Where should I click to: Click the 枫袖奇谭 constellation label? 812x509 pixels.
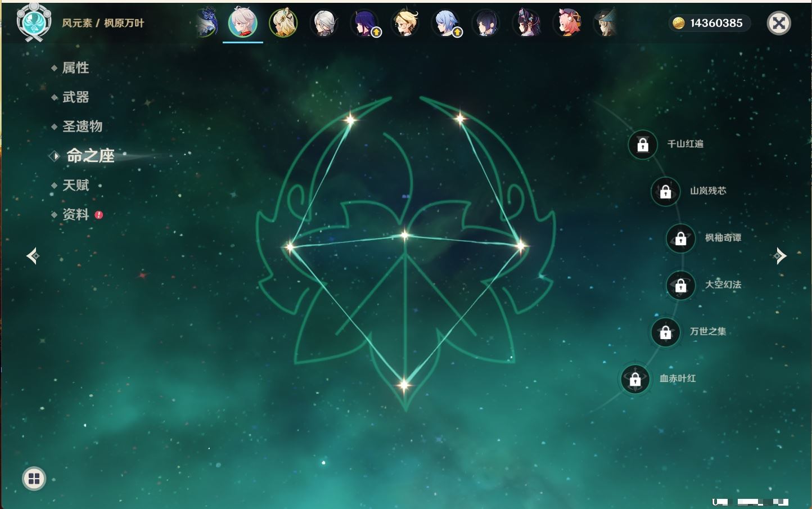[x=723, y=238]
